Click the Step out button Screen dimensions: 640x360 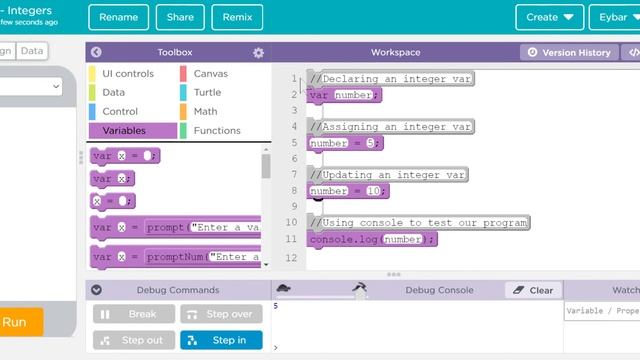134,340
